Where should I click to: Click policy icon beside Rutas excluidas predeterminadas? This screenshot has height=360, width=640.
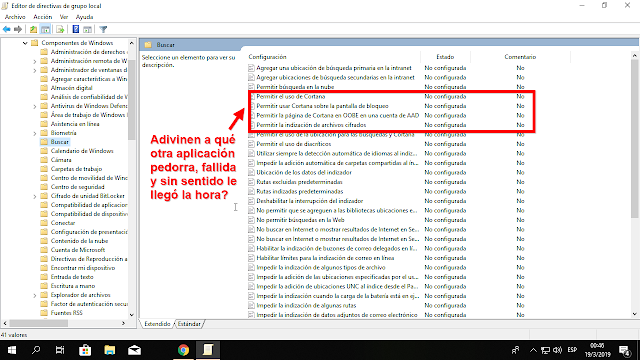[251, 182]
